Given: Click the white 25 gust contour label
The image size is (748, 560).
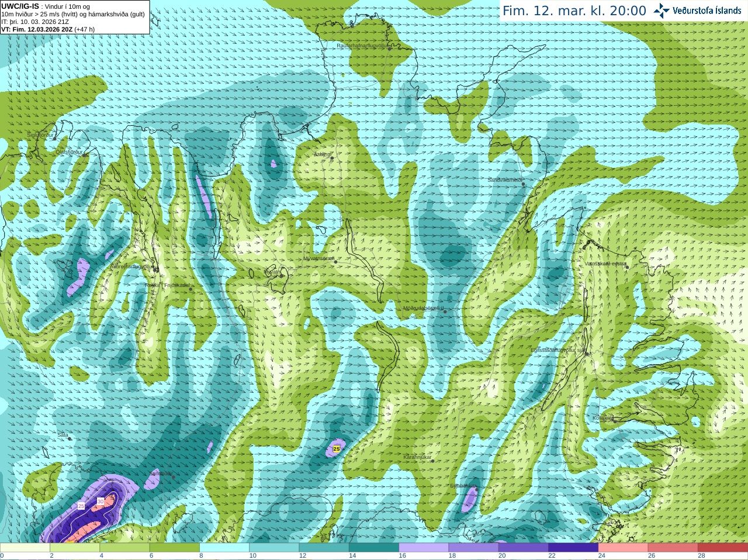Looking at the screenshot, I should [81, 506].
